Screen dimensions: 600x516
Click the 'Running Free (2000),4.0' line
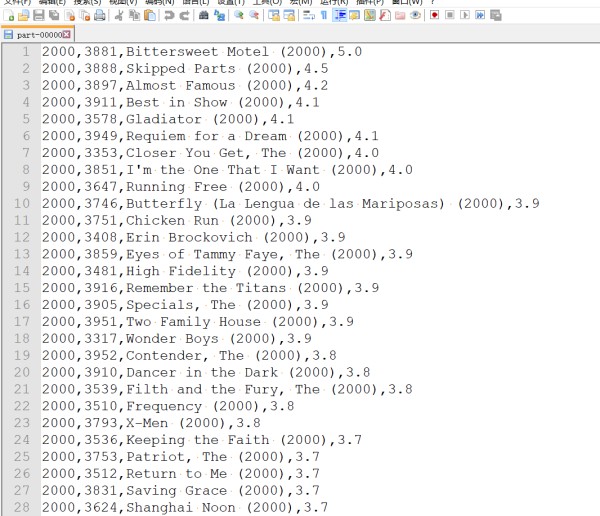pos(181,187)
